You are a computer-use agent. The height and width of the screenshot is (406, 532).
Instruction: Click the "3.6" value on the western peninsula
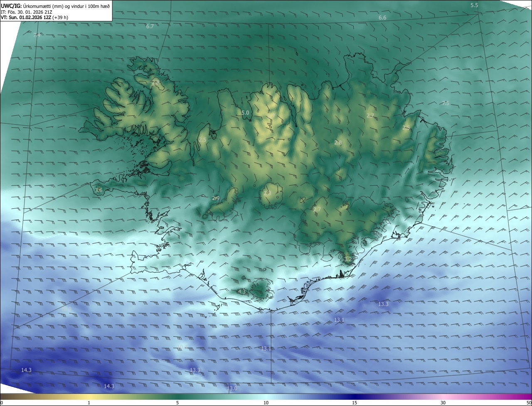[x=99, y=190]
